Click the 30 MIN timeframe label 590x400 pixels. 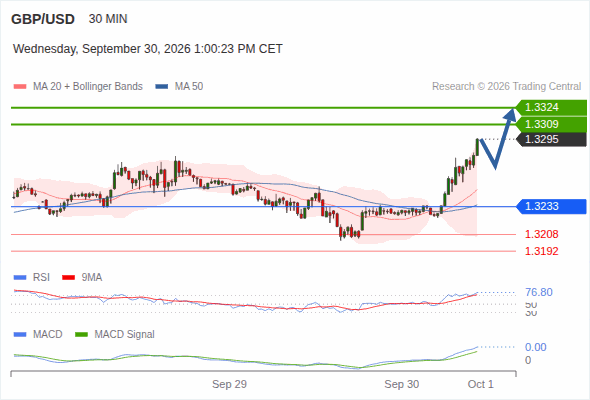point(108,19)
